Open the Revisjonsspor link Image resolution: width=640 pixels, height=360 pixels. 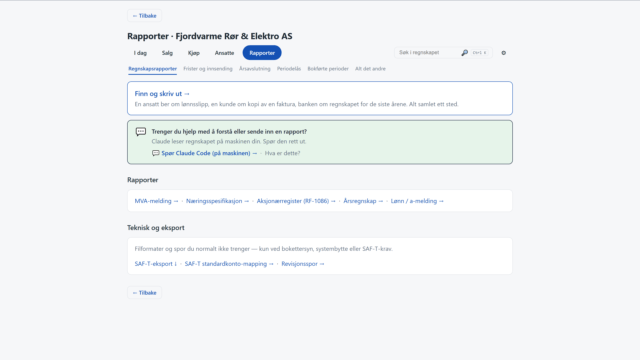[x=303, y=264]
